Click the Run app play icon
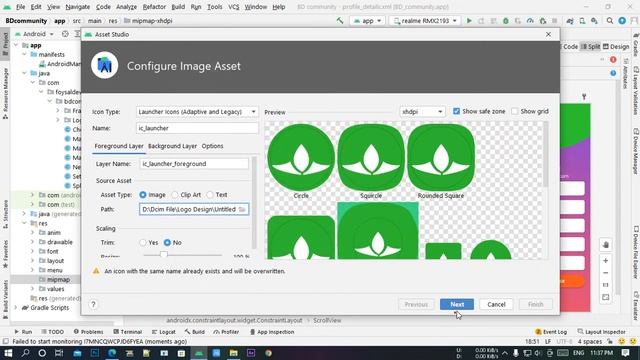Image resolution: width=640 pixels, height=360 pixels. (x=469, y=21)
